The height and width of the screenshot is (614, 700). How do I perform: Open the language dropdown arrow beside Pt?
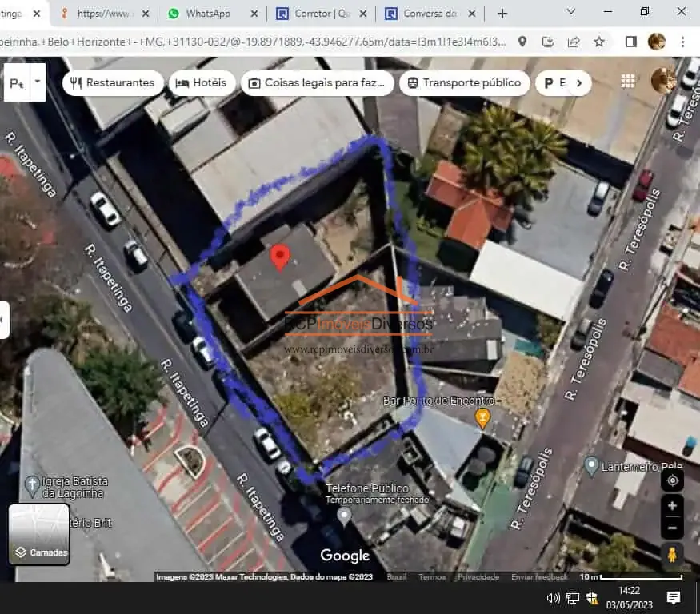click(38, 82)
